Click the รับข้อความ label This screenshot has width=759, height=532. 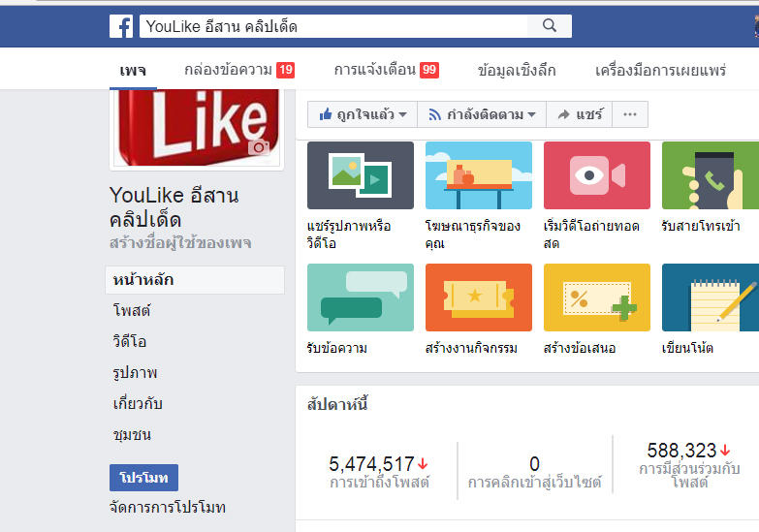pos(337,348)
